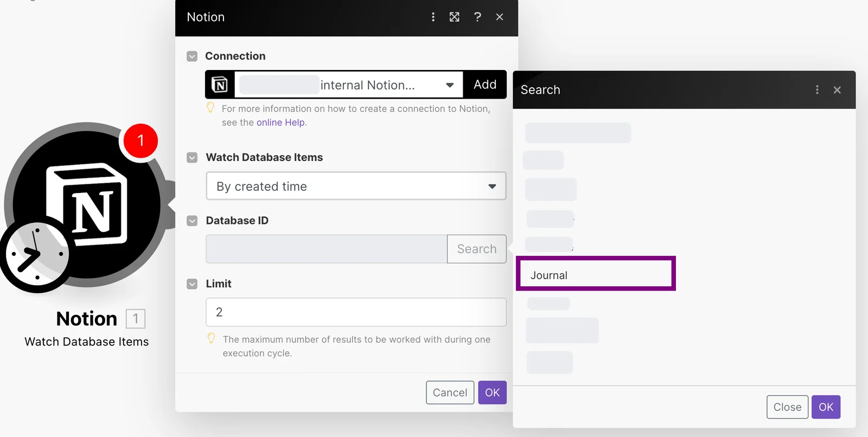Select Journal from search results

(596, 274)
